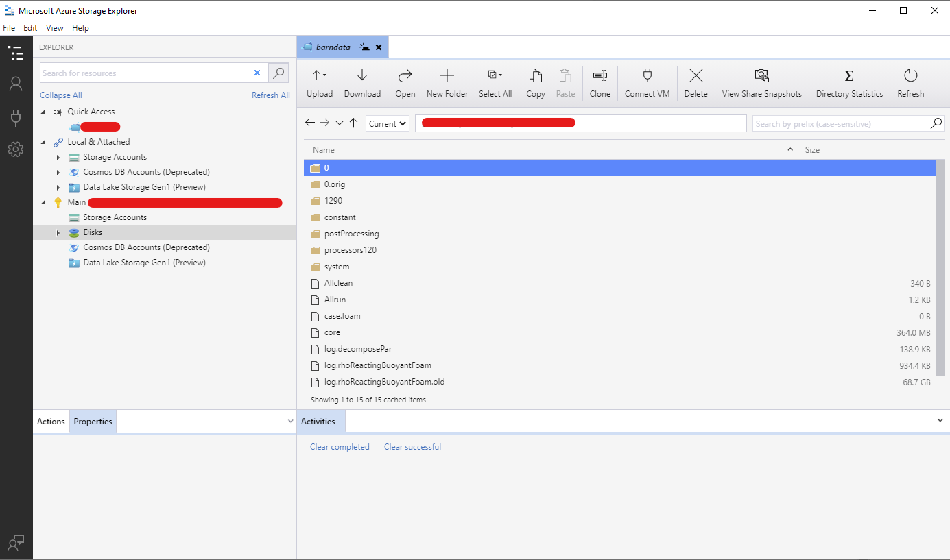Open the View menu

[x=55, y=28]
